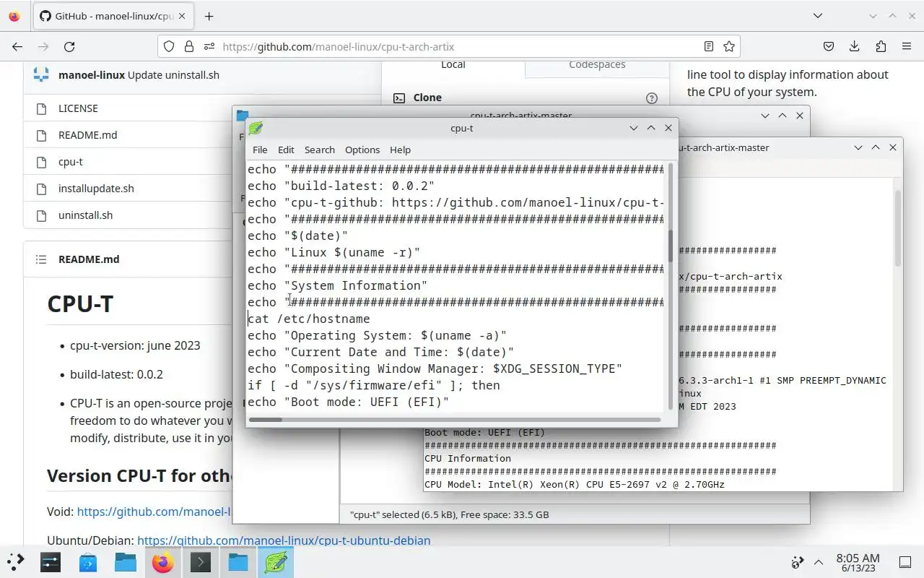Image resolution: width=924 pixels, height=578 pixels.
Task: Open the Options menu in cpu-t editor
Action: coord(362,150)
